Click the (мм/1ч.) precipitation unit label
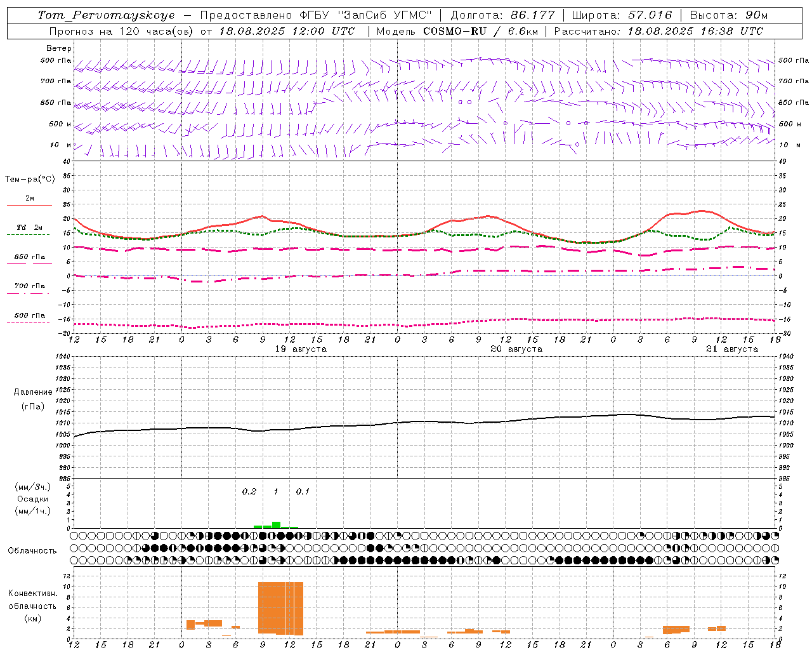Viewport: 812px width, 650px height. click(x=33, y=511)
